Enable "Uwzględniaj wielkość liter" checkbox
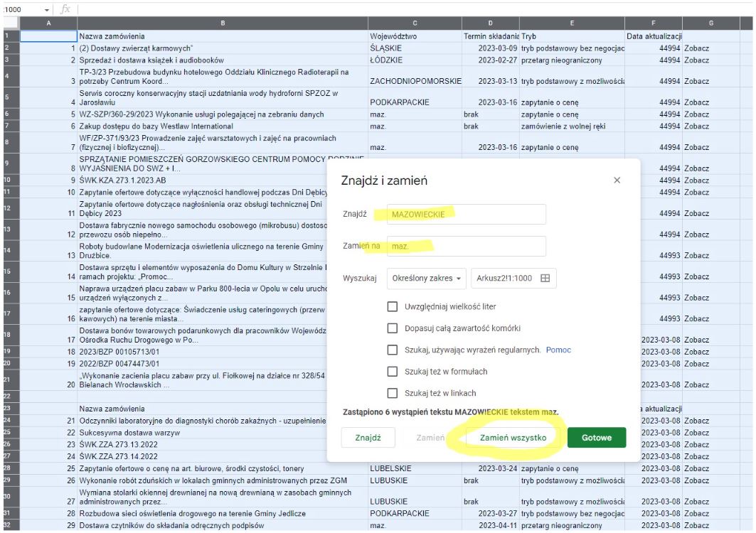Viewport: 756px width, 533px height. (392, 307)
